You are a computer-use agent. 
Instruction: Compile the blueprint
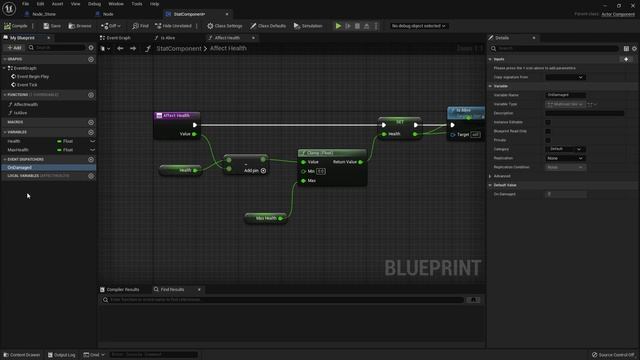pos(16,26)
